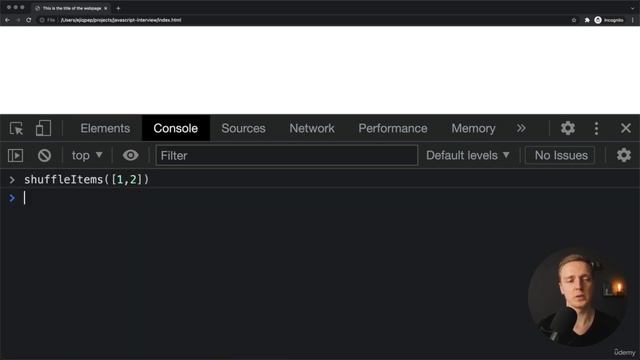Focus the console Filter field

[287, 156]
